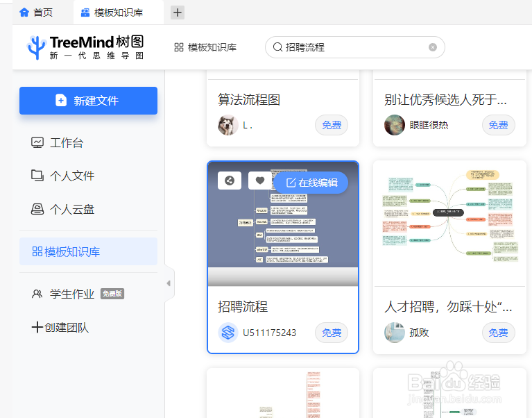The width and height of the screenshot is (532, 418).
Task: Focus the 招聘流程 search field
Action: (355, 47)
